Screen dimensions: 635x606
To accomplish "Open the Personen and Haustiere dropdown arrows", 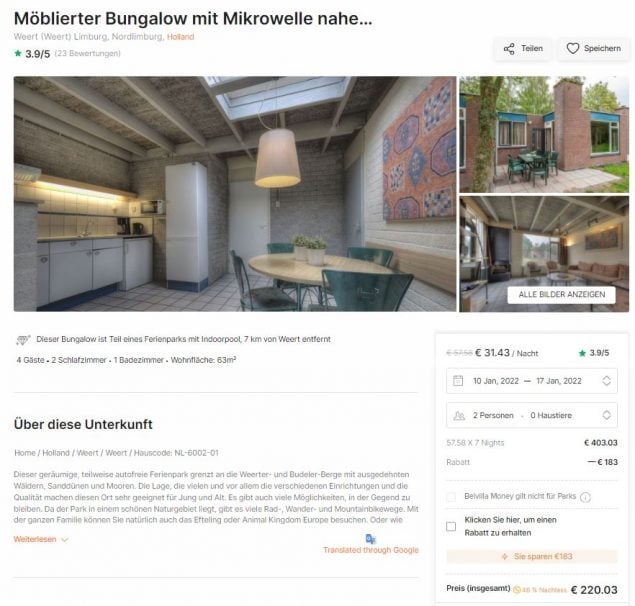I will coord(606,415).
